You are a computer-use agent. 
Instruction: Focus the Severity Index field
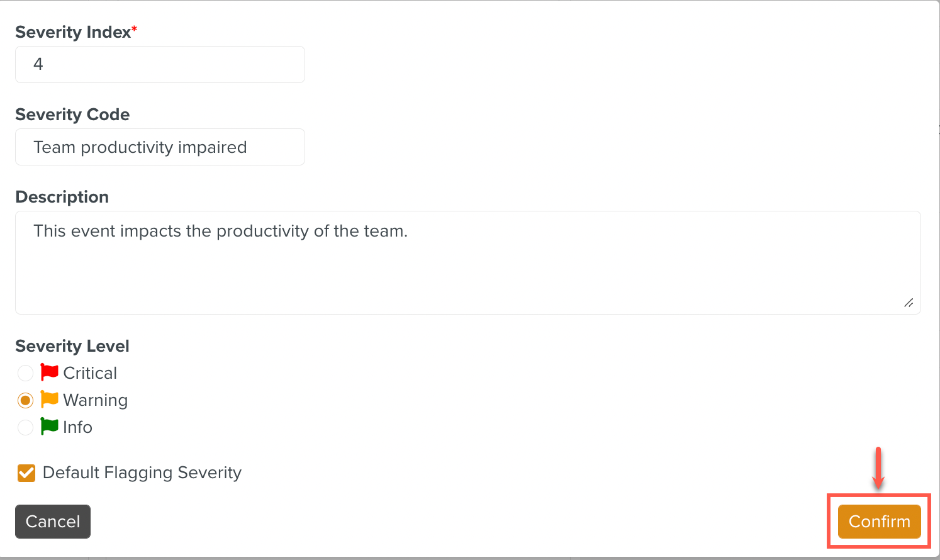click(x=160, y=64)
